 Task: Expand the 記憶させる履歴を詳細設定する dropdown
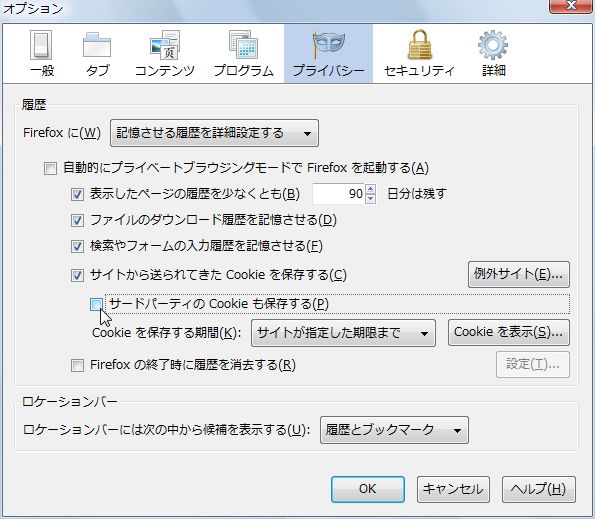[214, 133]
